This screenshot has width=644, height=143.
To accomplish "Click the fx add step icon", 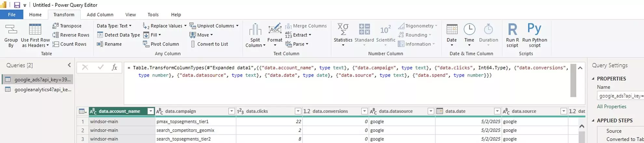I will coord(114,67).
